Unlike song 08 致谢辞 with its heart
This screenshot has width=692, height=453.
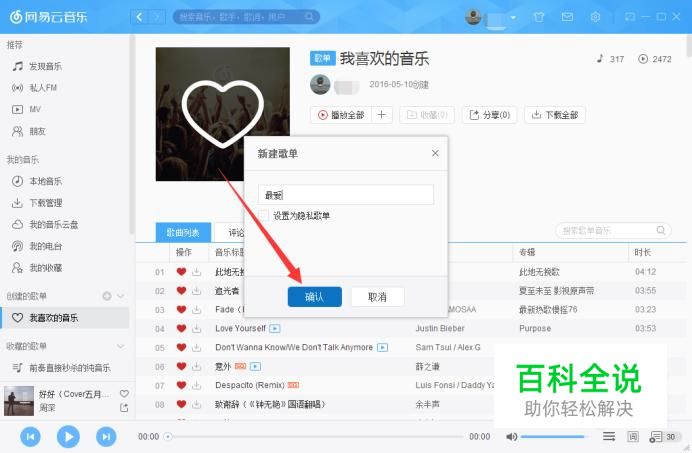(181, 404)
